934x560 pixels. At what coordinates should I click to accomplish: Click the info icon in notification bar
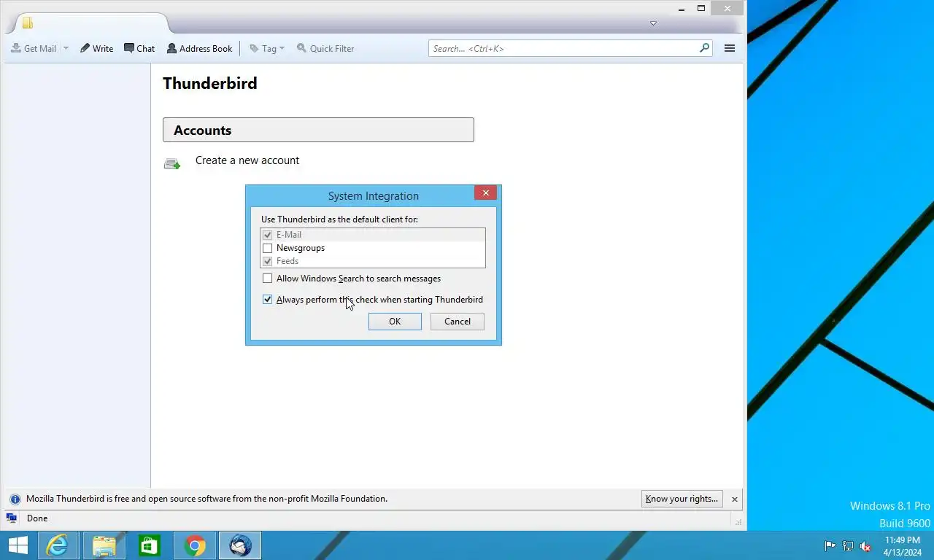point(15,499)
